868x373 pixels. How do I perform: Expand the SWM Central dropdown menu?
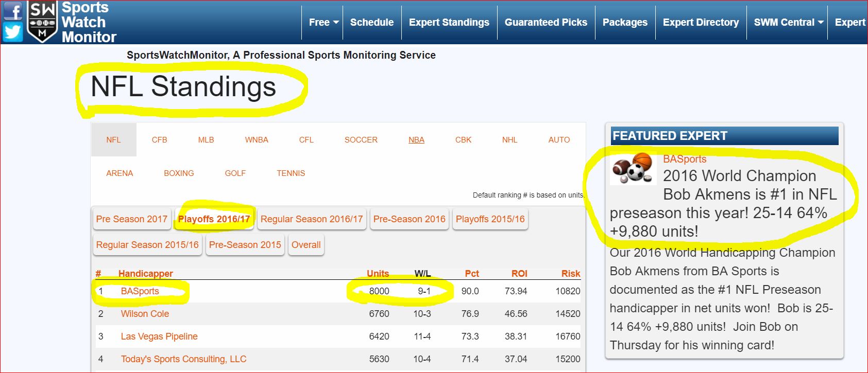pos(788,22)
